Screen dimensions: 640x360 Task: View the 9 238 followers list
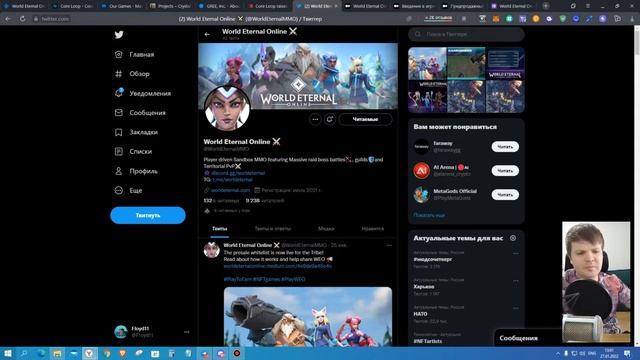click(265, 201)
